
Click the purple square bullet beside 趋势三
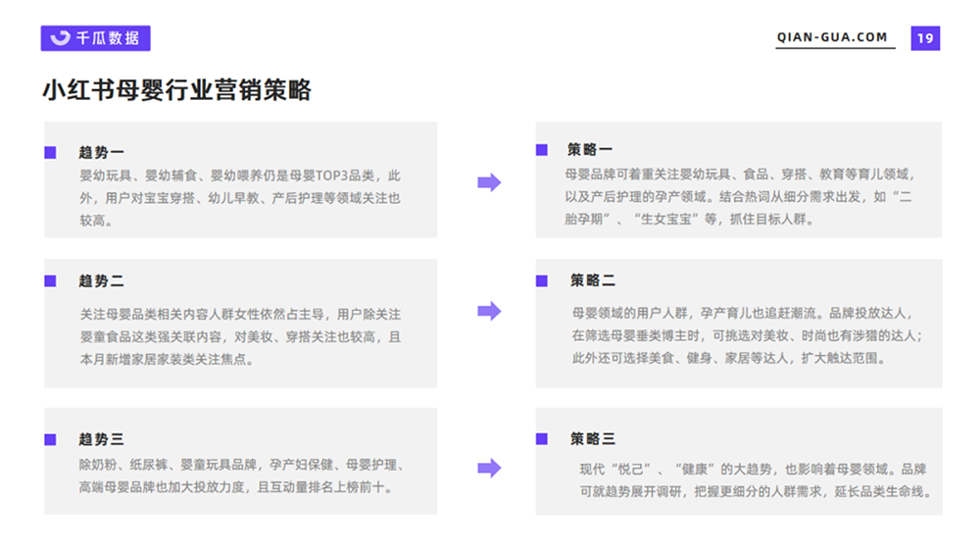pyautogui.click(x=51, y=439)
